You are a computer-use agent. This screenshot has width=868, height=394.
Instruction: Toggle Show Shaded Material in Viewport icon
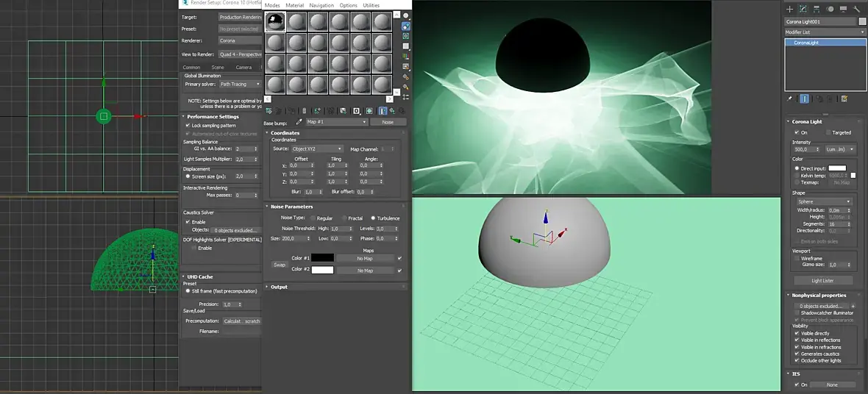click(369, 111)
